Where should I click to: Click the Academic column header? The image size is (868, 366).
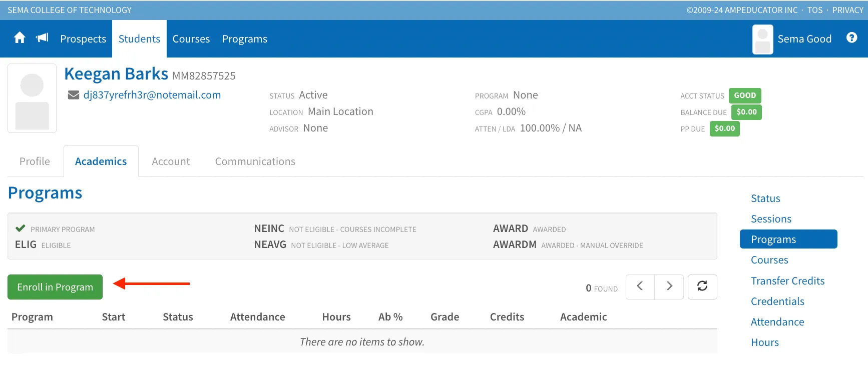pos(583,317)
